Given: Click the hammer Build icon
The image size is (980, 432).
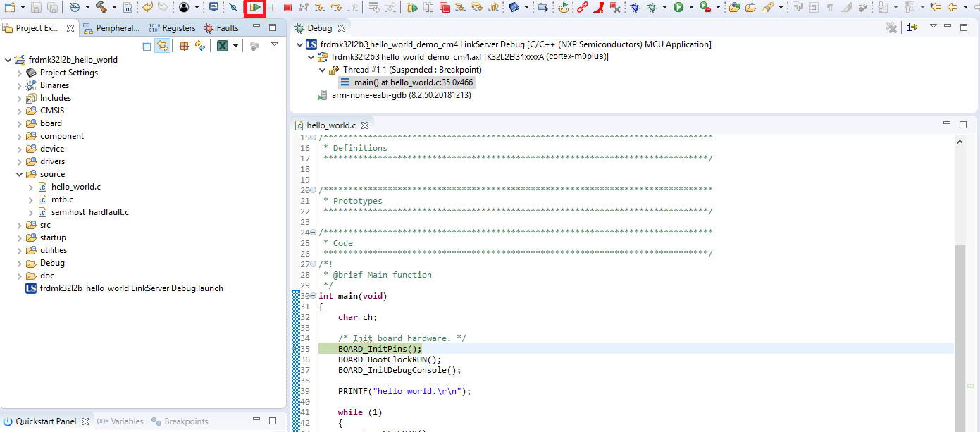Looking at the screenshot, I should point(101,8).
